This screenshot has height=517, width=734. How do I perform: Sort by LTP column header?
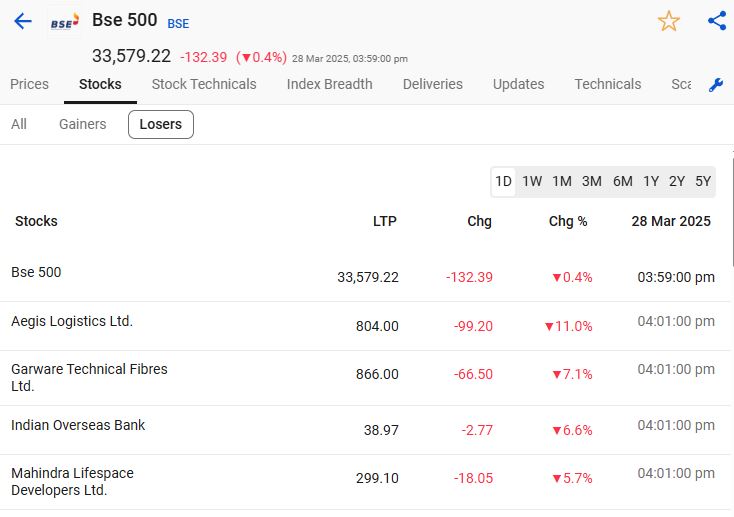pyautogui.click(x=384, y=221)
